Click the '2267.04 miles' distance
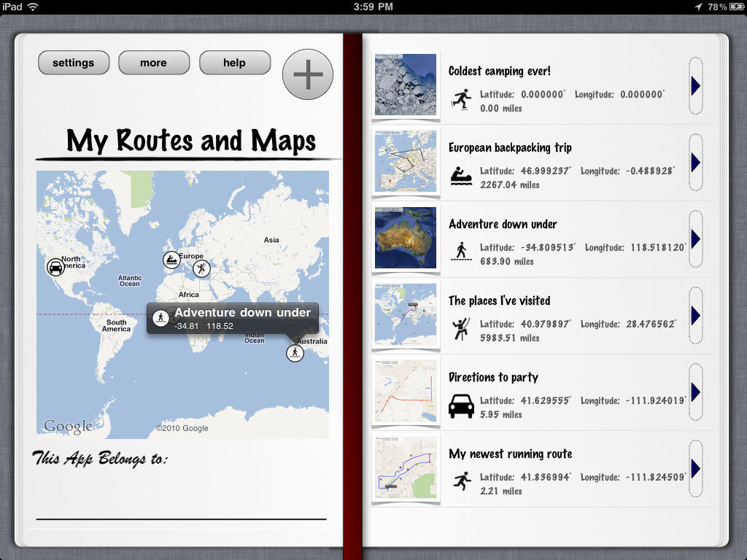747x560 pixels. coord(509,184)
